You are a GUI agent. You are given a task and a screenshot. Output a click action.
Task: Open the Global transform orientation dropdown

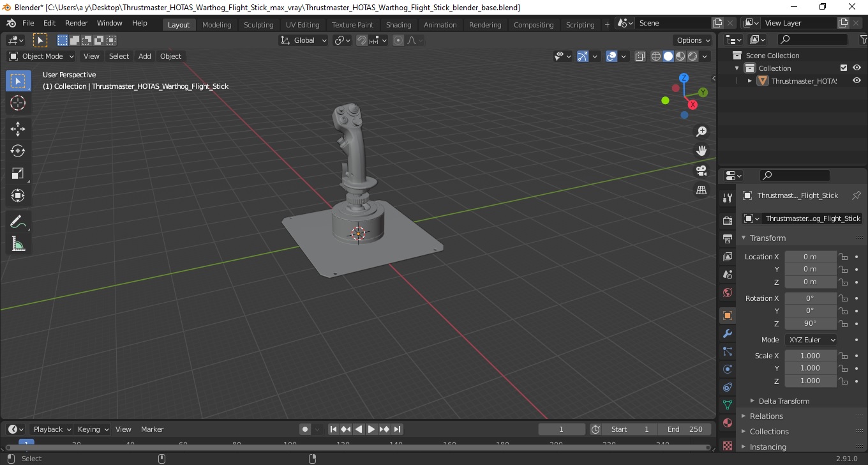304,40
